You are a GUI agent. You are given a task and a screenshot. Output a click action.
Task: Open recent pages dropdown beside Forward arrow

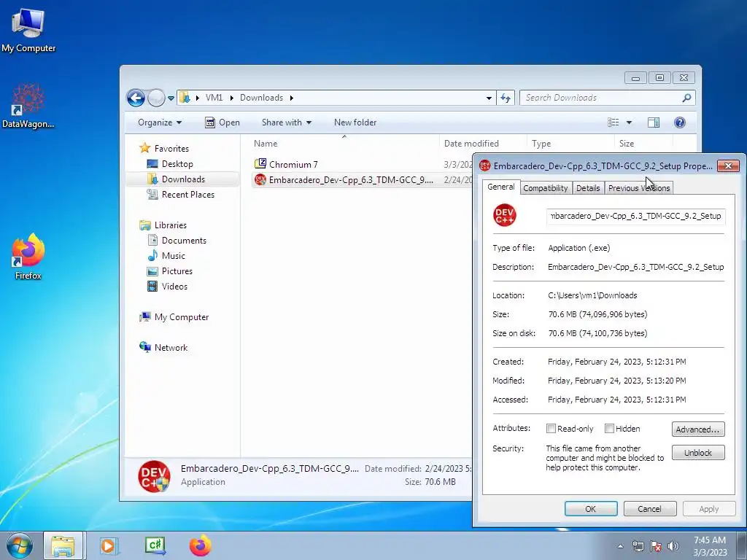[171, 98]
